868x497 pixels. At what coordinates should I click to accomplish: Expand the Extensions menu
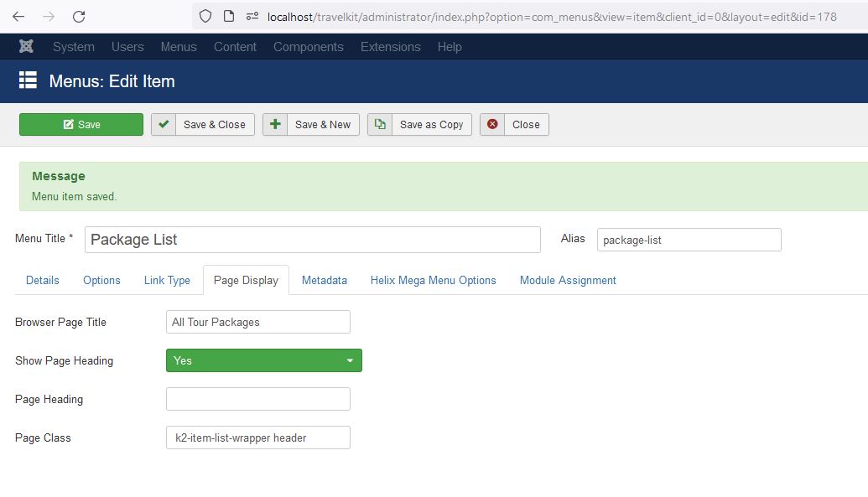(x=390, y=47)
